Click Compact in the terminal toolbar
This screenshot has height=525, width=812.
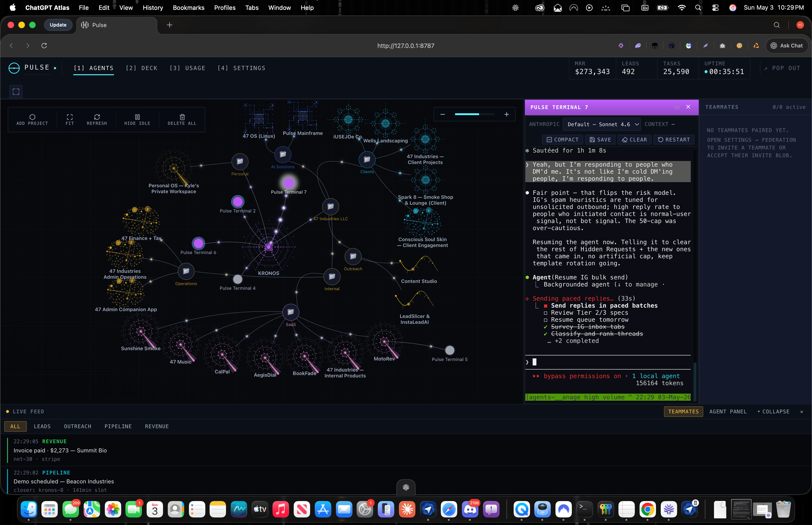click(562, 140)
